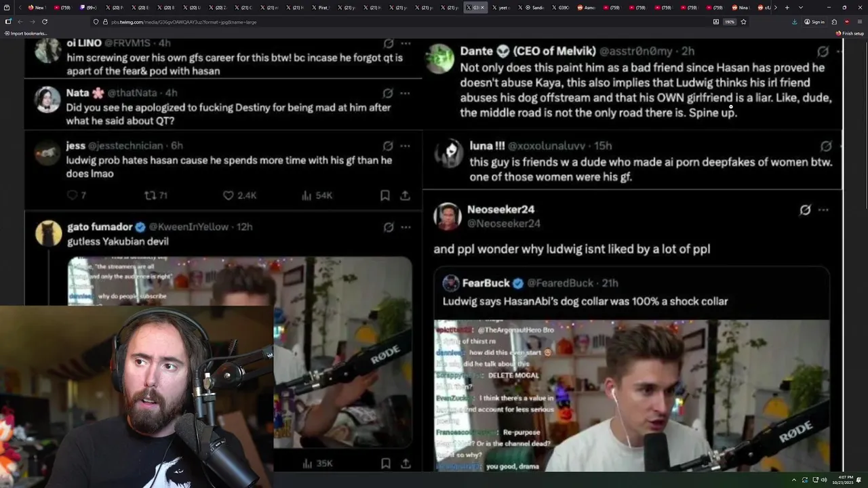Open the extensions puzzle icon
The image size is (868, 488).
pos(834,22)
